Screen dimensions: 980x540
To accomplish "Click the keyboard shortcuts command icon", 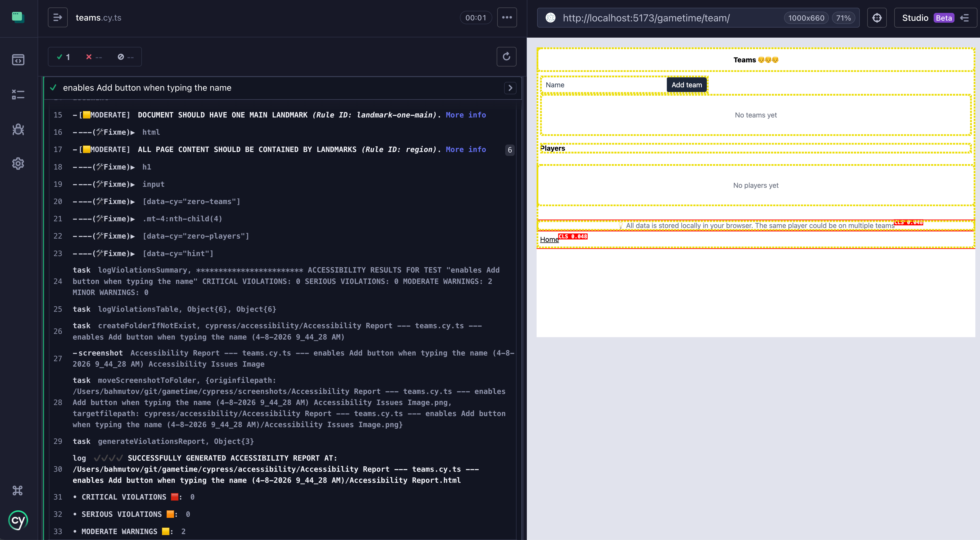I will tap(18, 491).
